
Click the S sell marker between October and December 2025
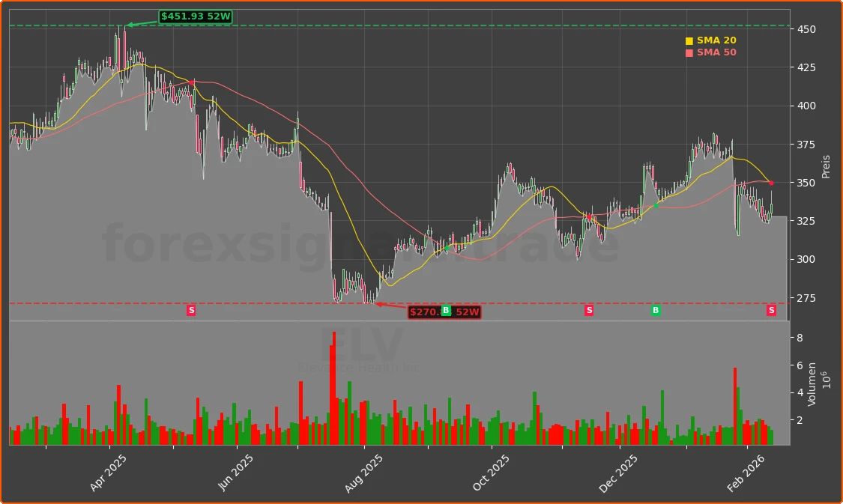click(589, 310)
